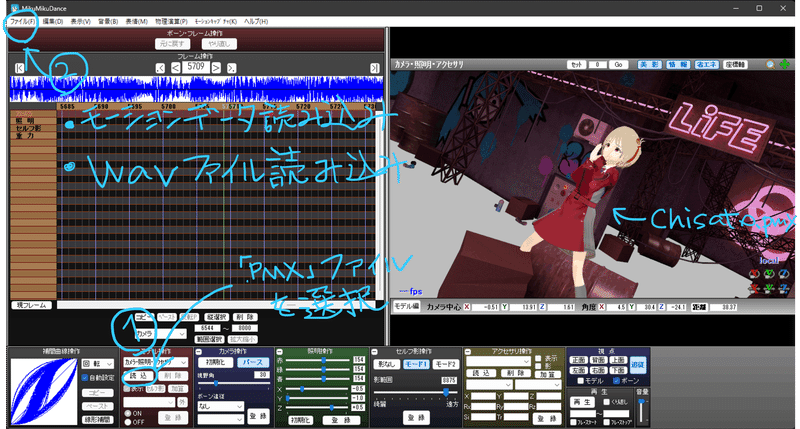Click the モード1 self-shadow button

(416, 364)
